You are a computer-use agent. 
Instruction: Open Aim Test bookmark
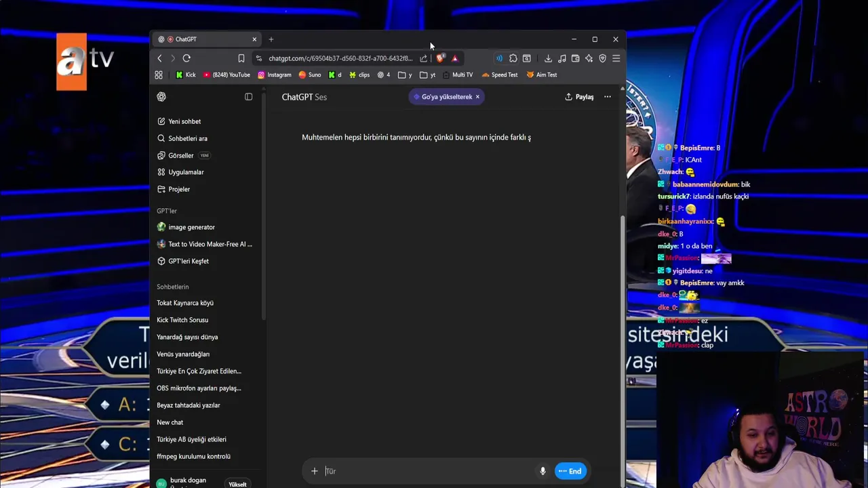coord(541,75)
